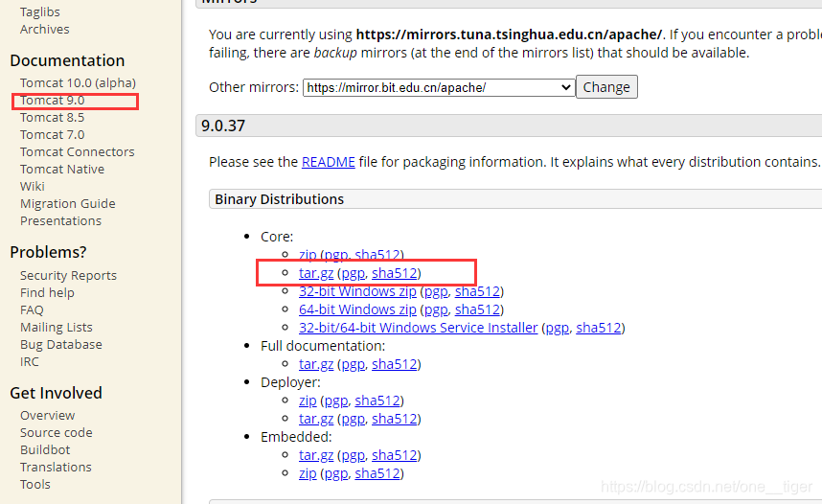This screenshot has height=504, width=822.
Task: Download Full documentation tar.gz
Action: tap(316, 364)
